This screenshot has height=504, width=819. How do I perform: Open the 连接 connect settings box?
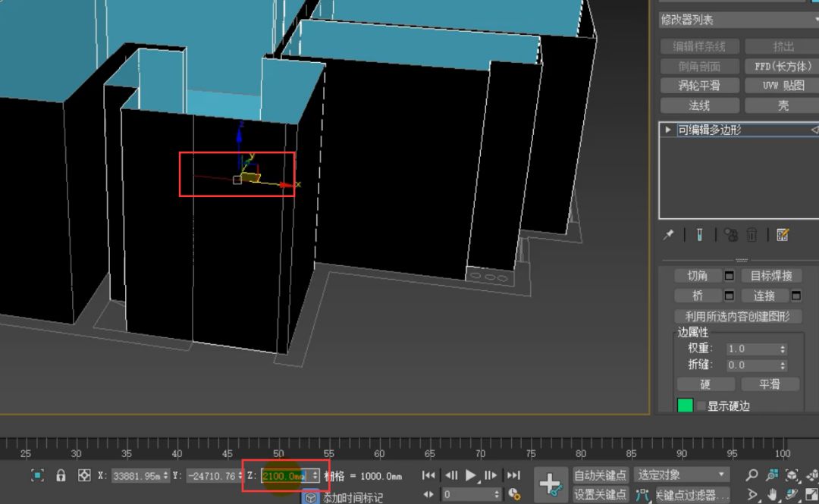coord(796,296)
